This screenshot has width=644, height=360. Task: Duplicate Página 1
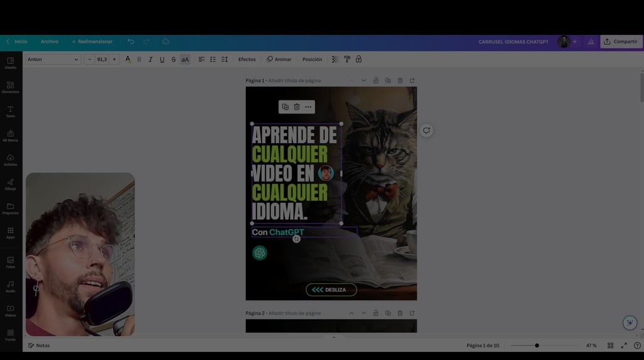[387, 80]
